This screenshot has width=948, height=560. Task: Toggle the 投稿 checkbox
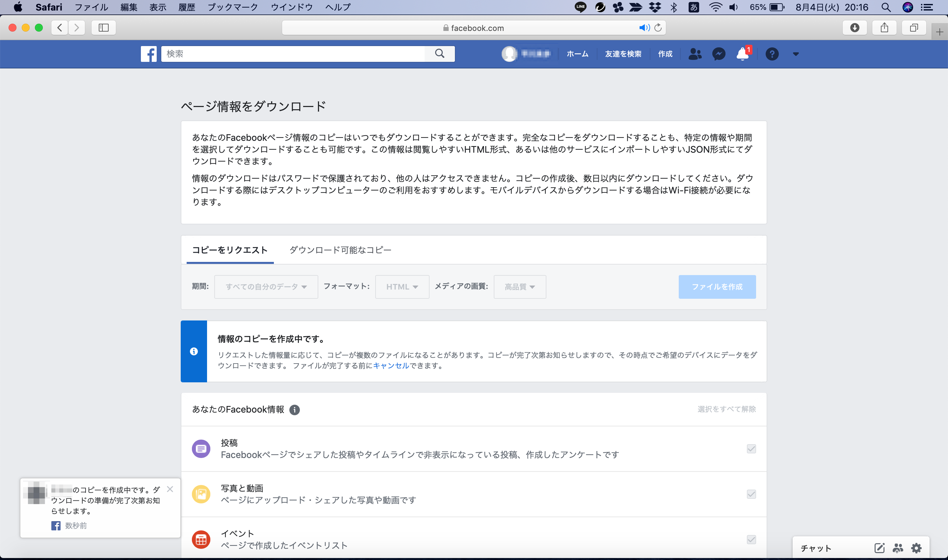coord(751,449)
